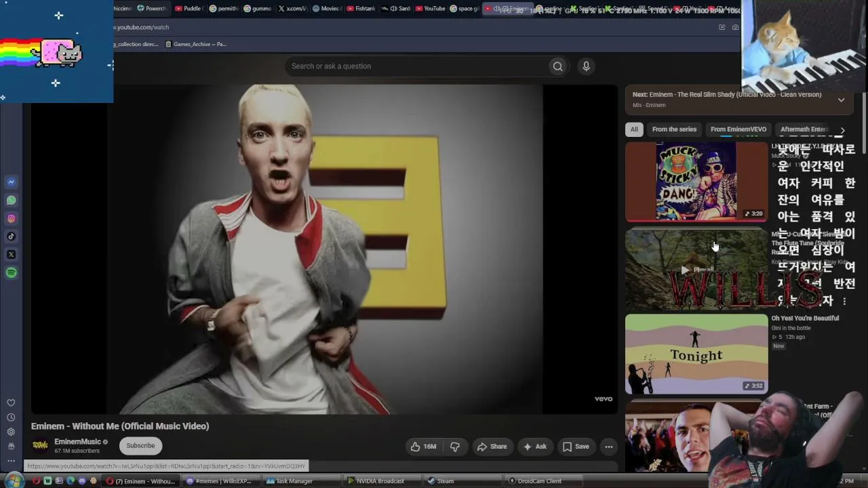Screen dimensions: 868x488
Task: Open the snapshot camera icon in address bar
Action: pyautogui.click(x=735, y=27)
